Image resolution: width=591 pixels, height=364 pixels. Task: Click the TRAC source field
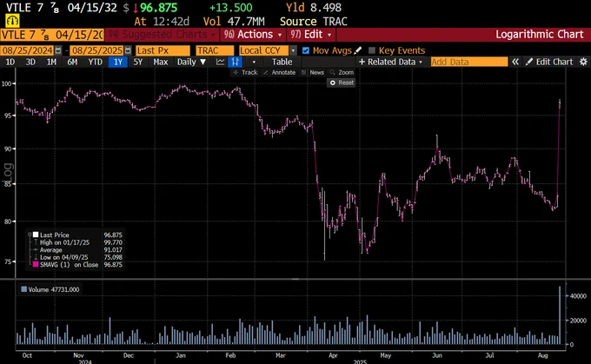click(215, 50)
